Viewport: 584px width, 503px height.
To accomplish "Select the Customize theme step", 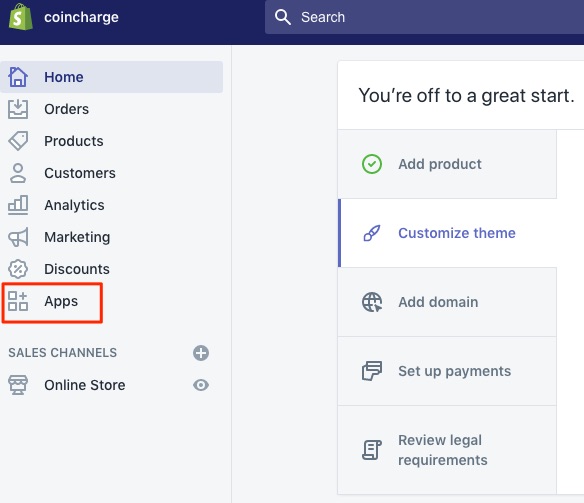I will click(447, 233).
